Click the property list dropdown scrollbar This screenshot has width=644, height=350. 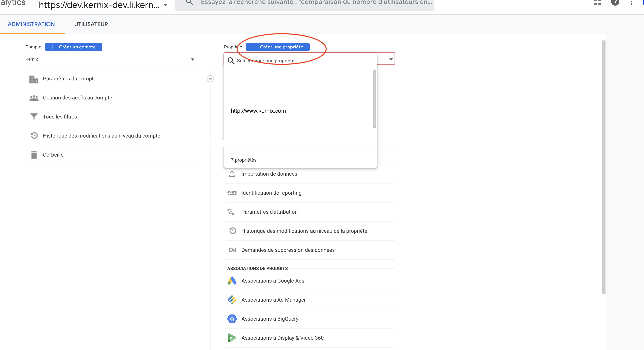coord(374,99)
